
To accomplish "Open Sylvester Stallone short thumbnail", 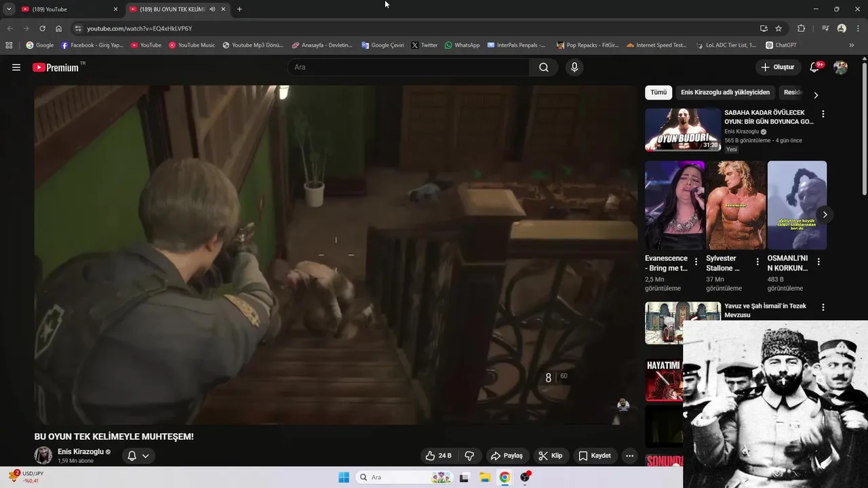I will click(736, 205).
